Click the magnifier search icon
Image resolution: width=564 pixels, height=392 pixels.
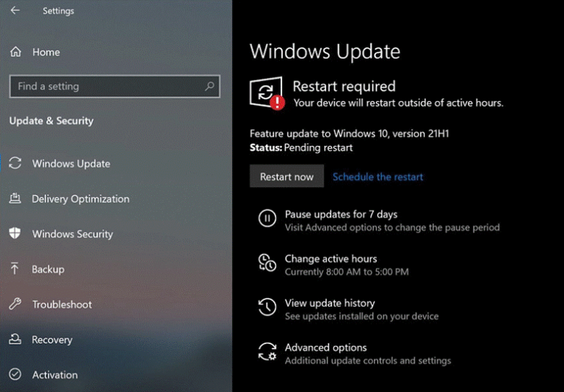point(209,87)
